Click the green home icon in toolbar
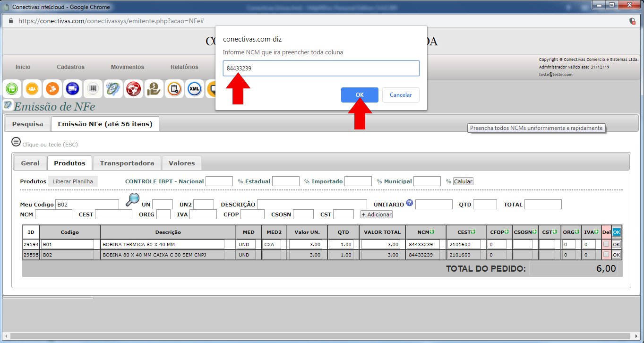The image size is (644, 343). pyautogui.click(x=11, y=89)
